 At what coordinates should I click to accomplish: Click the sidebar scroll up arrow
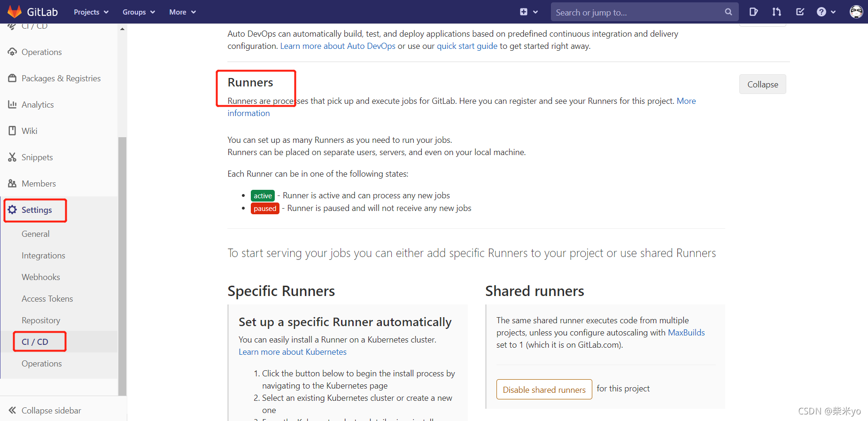(x=122, y=29)
